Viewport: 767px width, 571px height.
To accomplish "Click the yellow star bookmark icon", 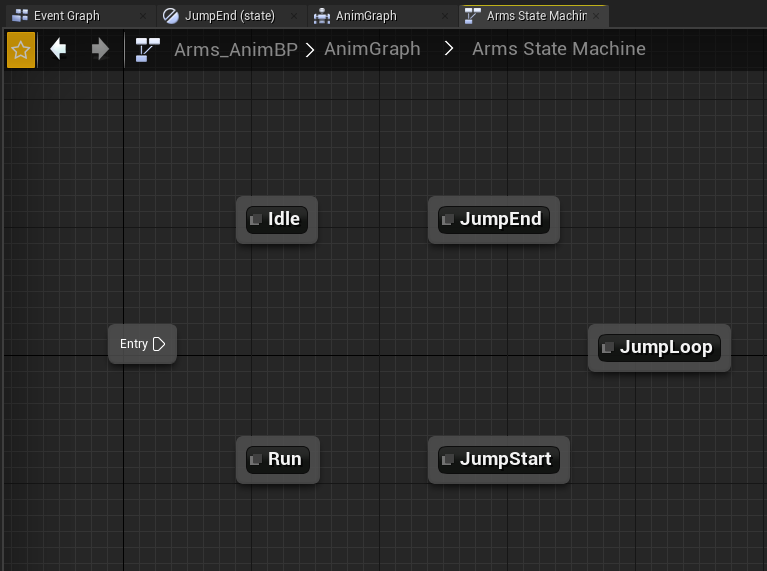I will click(21, 50).
